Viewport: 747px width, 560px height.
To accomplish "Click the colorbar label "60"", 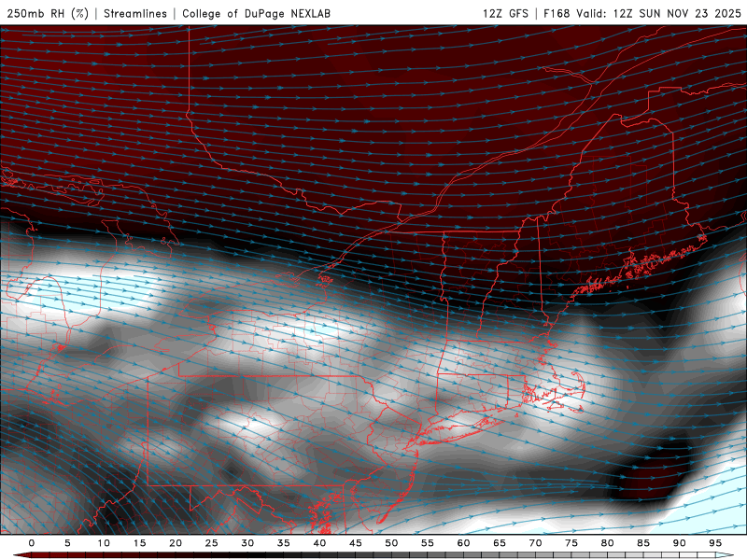I will tap(463, 543).
